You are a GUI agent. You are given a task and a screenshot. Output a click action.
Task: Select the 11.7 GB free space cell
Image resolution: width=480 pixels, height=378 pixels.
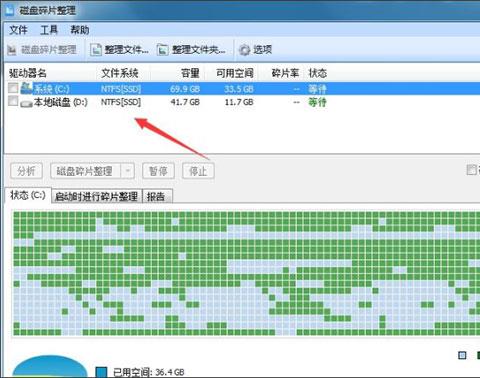point(239,102)
